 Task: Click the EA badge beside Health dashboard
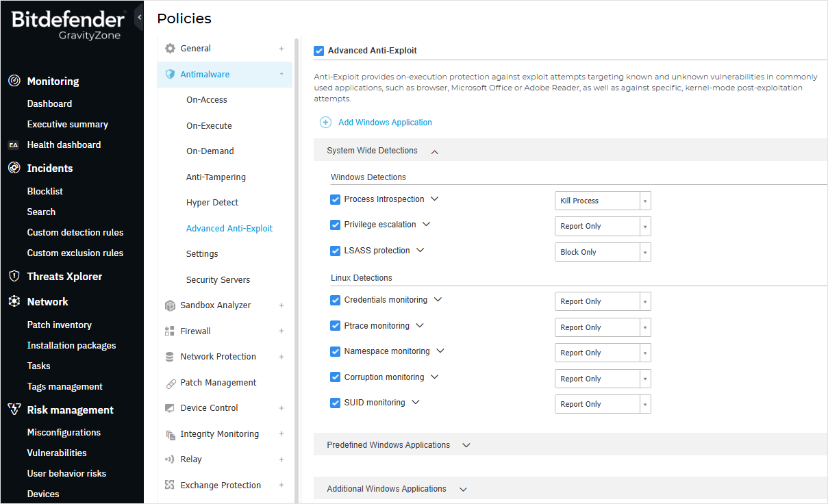tap(14, 145)
